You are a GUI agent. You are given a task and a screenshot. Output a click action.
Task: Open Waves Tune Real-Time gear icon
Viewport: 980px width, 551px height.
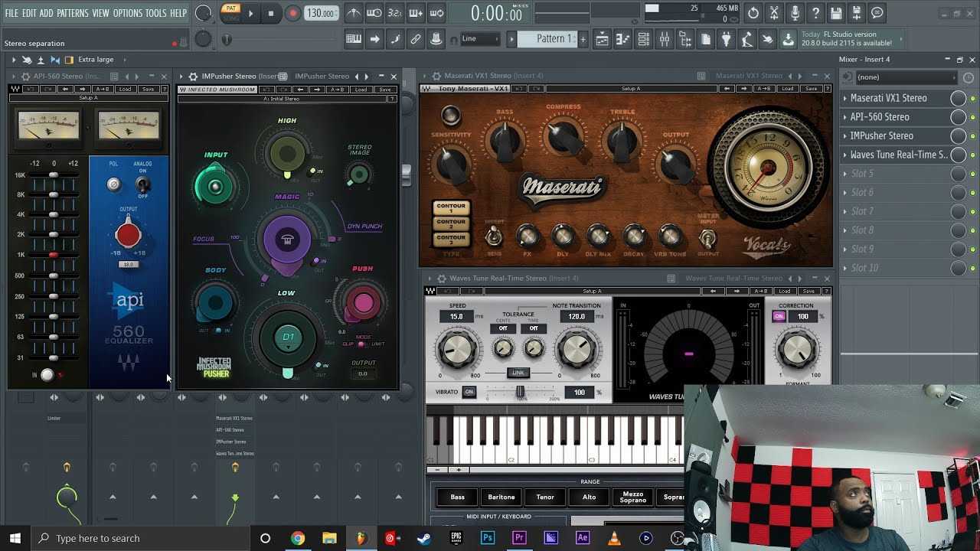[x=442, y=278]
